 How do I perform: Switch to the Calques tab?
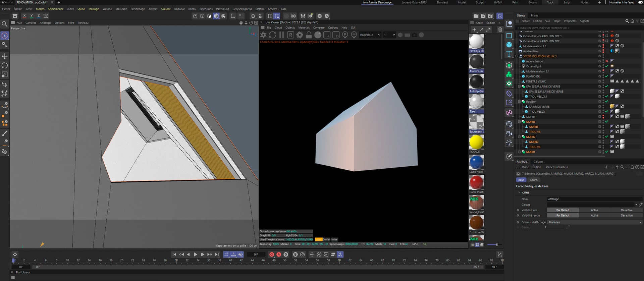tap(538, 161)
